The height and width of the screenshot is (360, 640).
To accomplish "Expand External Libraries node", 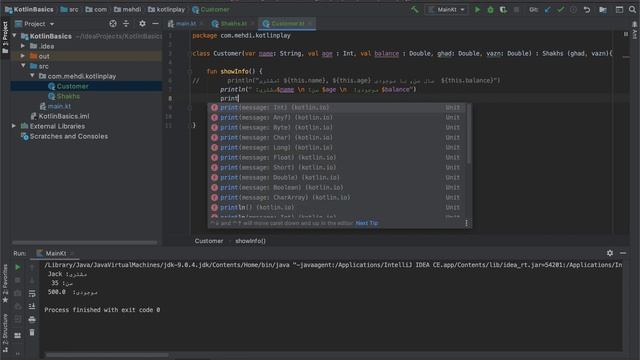I will click(14, 126).
